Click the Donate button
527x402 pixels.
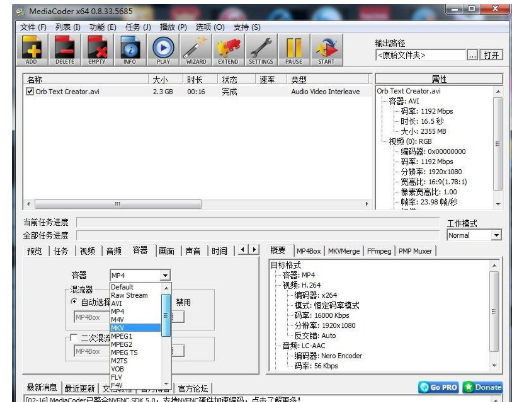483,387
